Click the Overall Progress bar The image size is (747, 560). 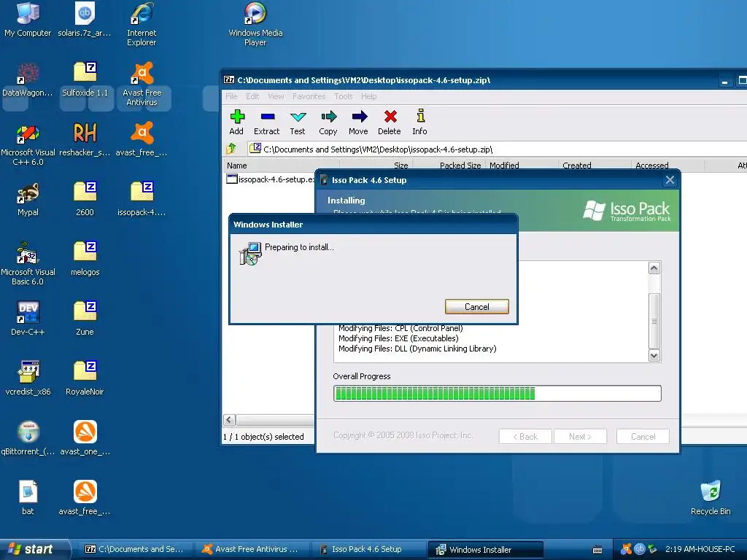tap(498, 393)
